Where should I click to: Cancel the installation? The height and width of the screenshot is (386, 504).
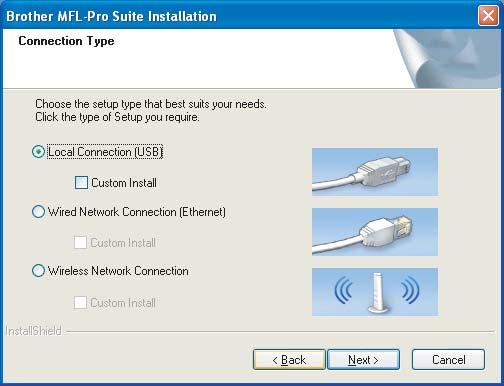pyautogui.click(x=448, y=360)
